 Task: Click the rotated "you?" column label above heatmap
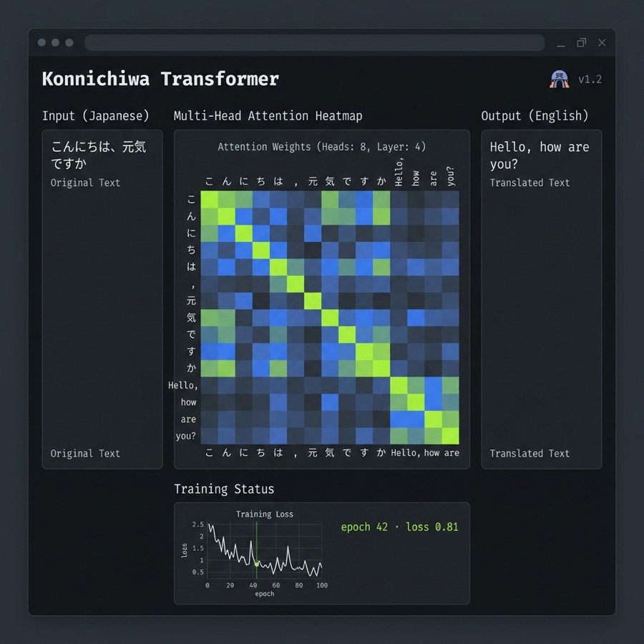(x=451, y=176)
